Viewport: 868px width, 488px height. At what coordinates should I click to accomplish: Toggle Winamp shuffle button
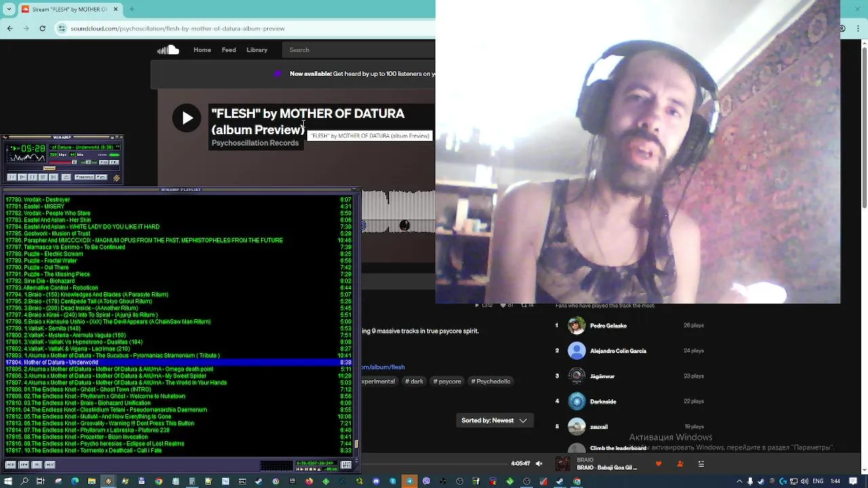(x=84, y=177)
